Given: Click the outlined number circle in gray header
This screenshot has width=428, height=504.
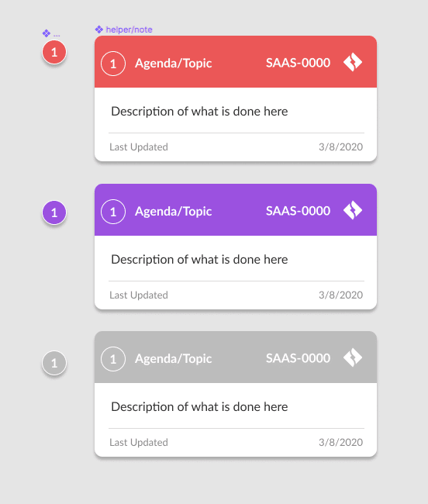Looking at the screenshot, I should [113, 359].
